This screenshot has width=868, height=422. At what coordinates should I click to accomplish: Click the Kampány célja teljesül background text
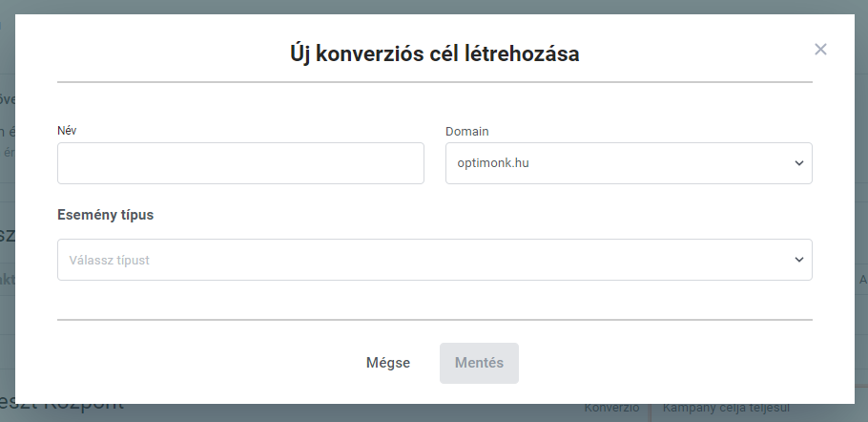pos(726,409)
